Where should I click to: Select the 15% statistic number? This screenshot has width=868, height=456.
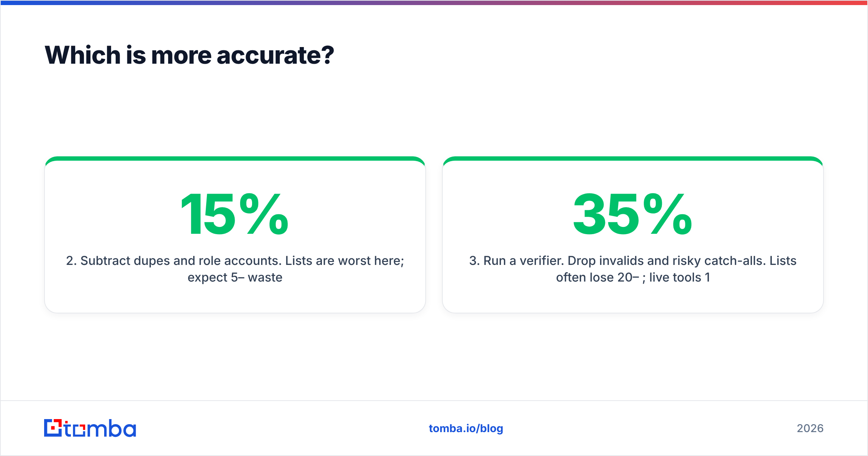235,214
